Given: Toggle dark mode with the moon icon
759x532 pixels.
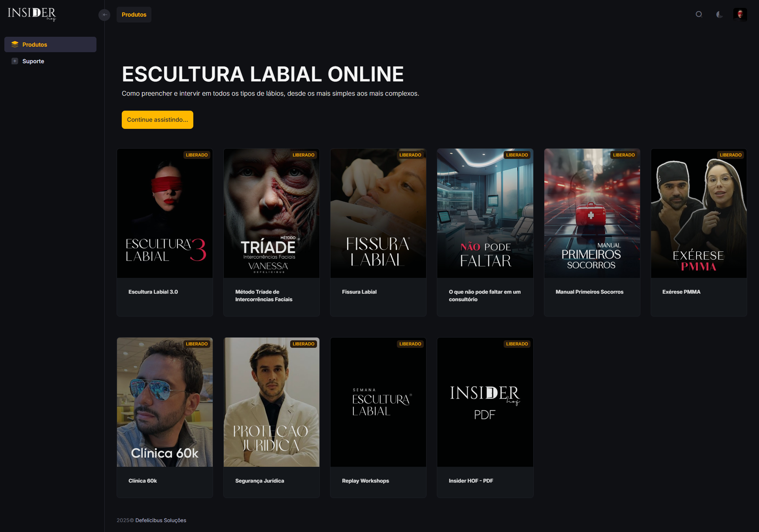Looking at the screenshot, I should pyautogui.click(x=719, y=14).
